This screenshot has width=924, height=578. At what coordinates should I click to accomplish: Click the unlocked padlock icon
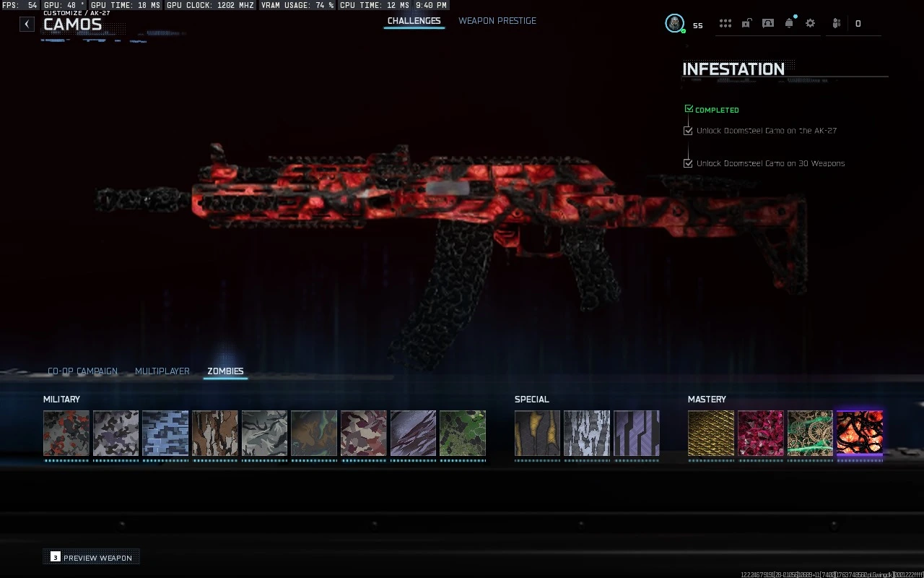click(x=746, y=23)
